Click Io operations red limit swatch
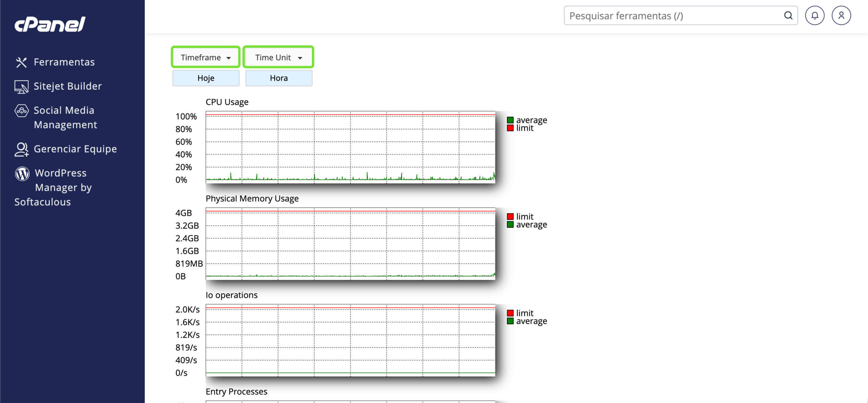The height and width of the screenshot is (403, 868). click(x=510, y=313)
